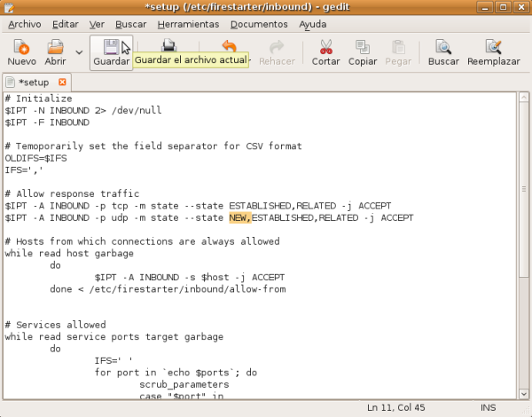Click the Pegar (paste) icon
The height and width of the screenshot is (417, 532).
click(398, 47)
